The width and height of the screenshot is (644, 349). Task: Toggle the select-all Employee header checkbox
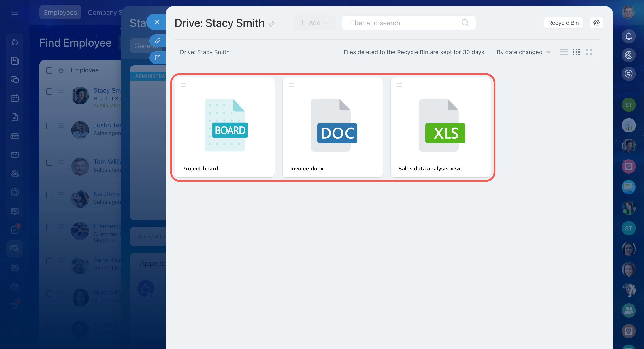coord(49,70)
